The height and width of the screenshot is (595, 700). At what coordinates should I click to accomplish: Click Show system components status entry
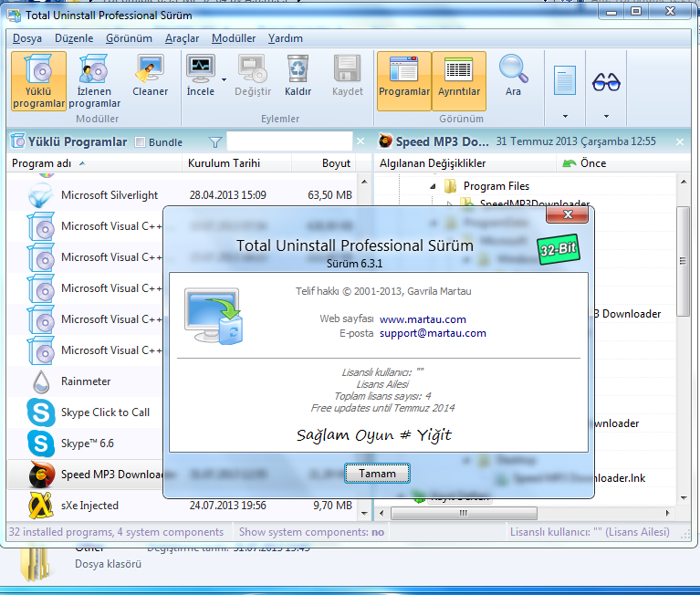point(311,532)
